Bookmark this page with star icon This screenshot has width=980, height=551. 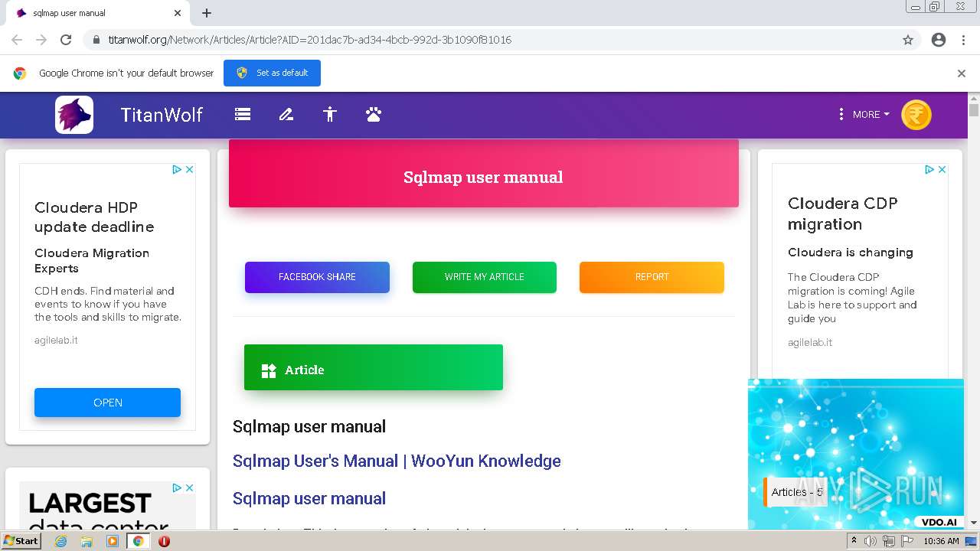(908, 40)
